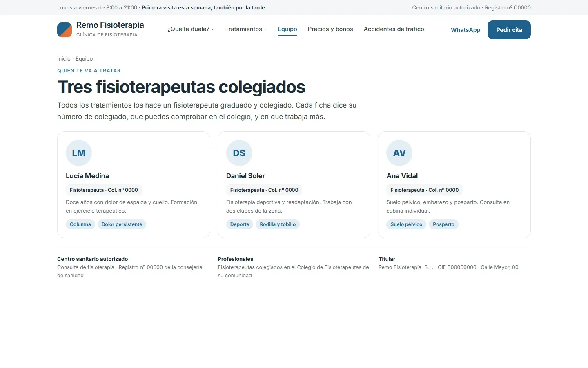Click Daniel Soler's Col. nº 0000 badge
This screenshot has width=588, height=368.
click(264, 190)
